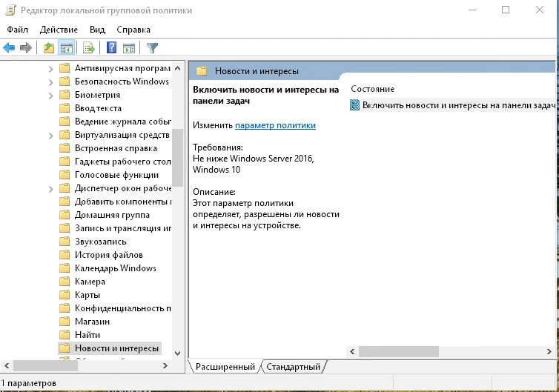Toggle the console tree pane icon
Image resolution: width=559 pixels, height=392 pixels.
66,47
